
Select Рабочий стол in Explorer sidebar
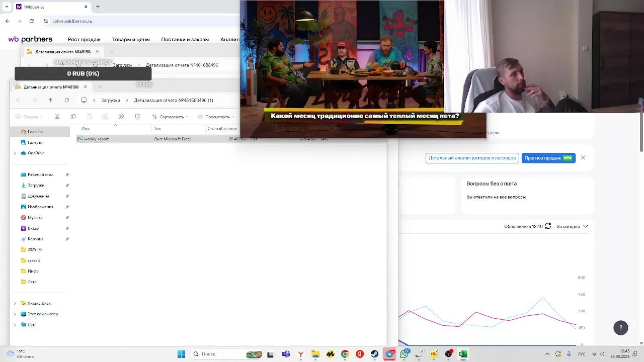(x=40, y=174)
